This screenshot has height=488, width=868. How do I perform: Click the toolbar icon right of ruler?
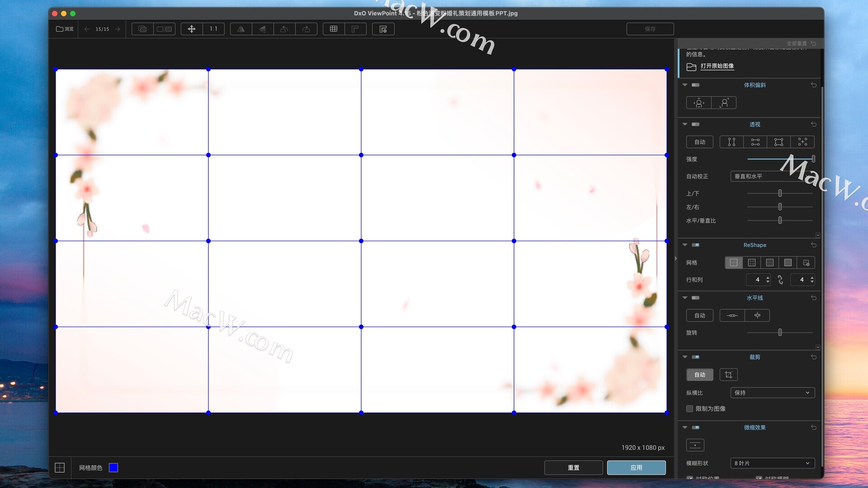[383, 29]
